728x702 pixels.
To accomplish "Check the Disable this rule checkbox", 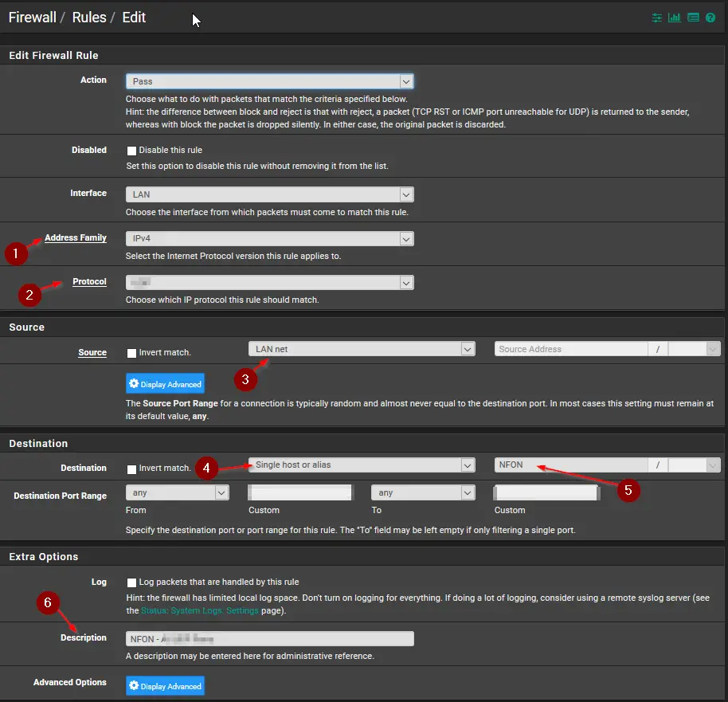I will (x=132, y=151).
